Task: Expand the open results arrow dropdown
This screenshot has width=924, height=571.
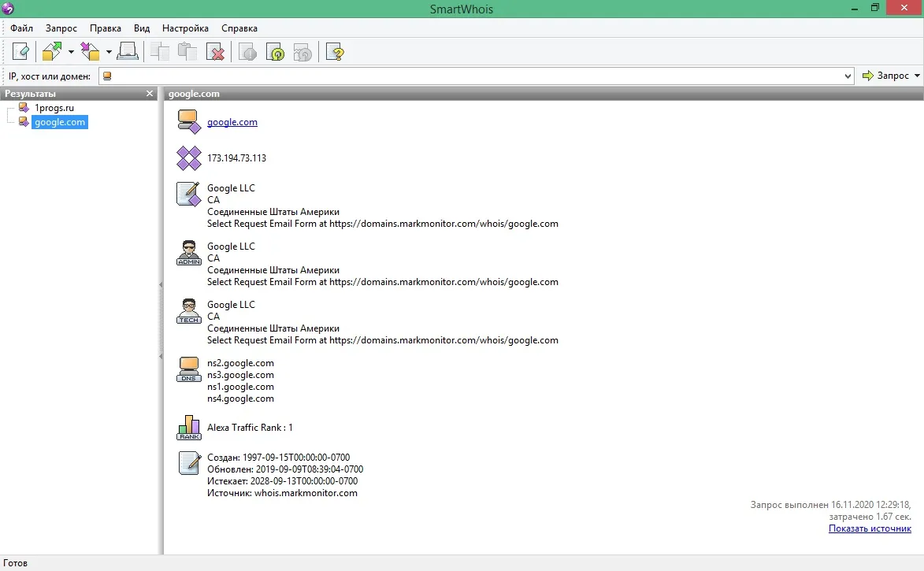Action: [x=71, y=52]
